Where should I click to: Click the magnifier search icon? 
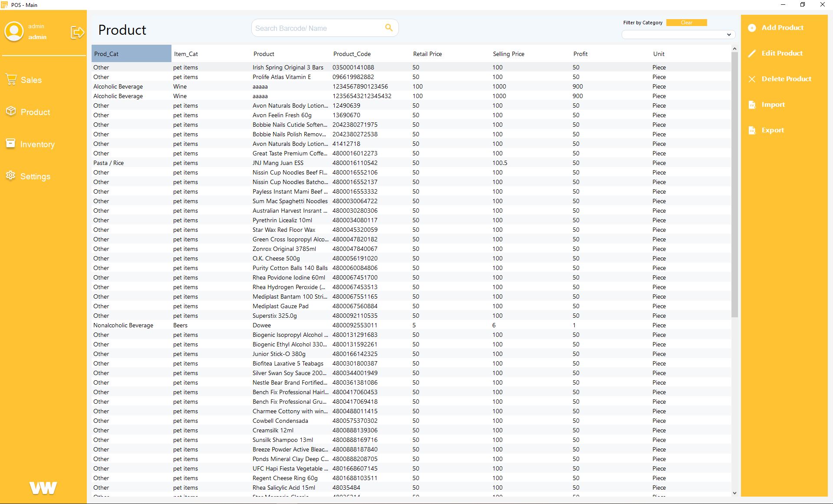click(389, 28)
